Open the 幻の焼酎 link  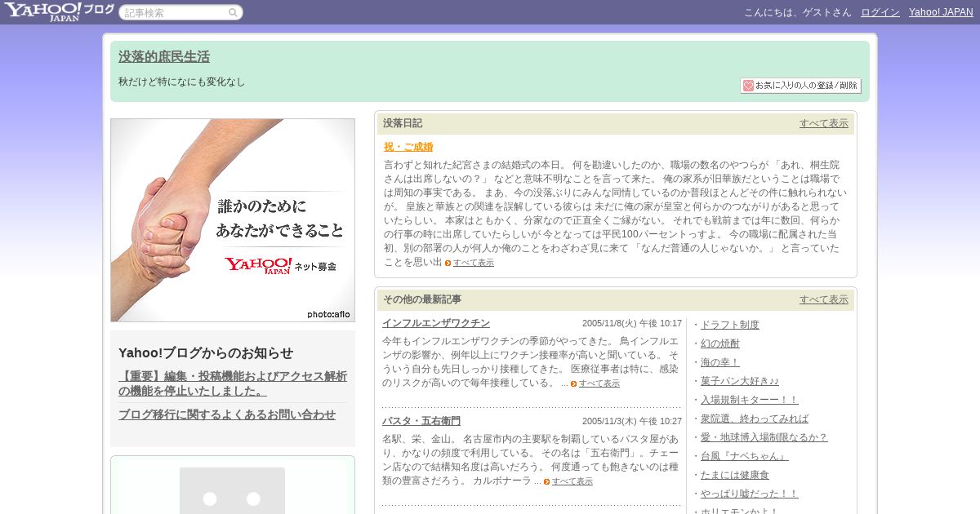(720, 343)
